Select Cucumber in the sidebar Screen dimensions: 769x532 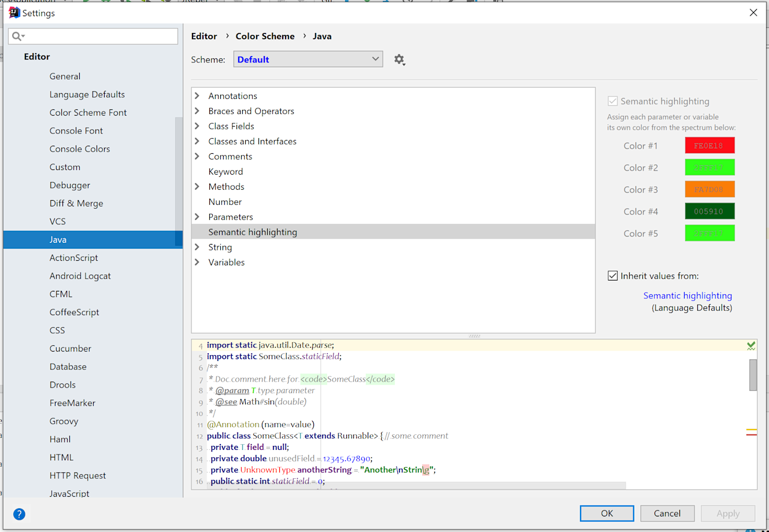[x=70, y=349]
